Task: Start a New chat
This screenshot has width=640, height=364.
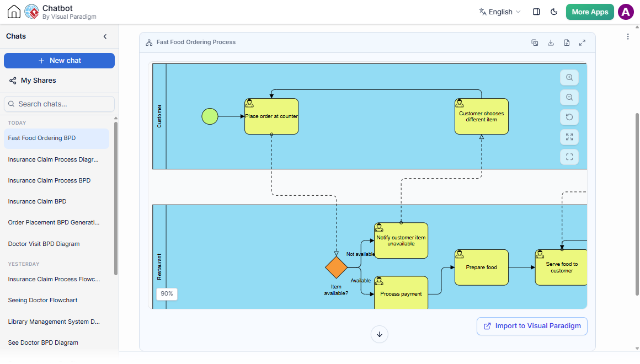Action: (59, 61)
